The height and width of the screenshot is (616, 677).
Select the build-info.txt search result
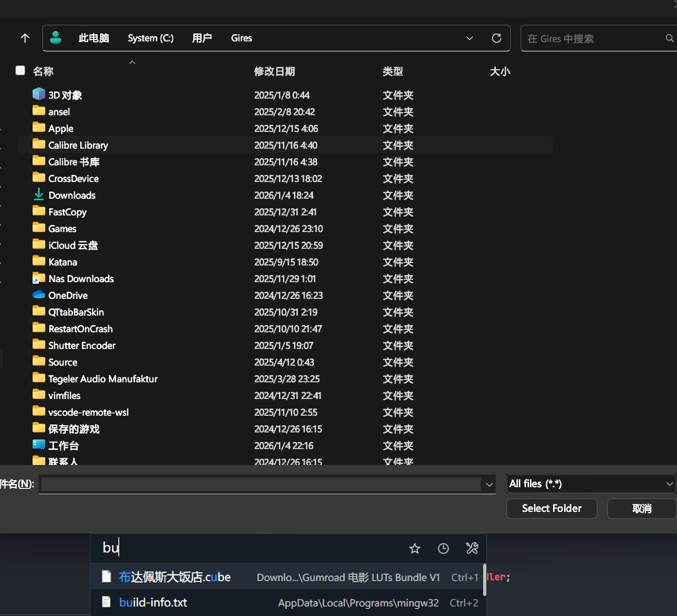(153, 602)
